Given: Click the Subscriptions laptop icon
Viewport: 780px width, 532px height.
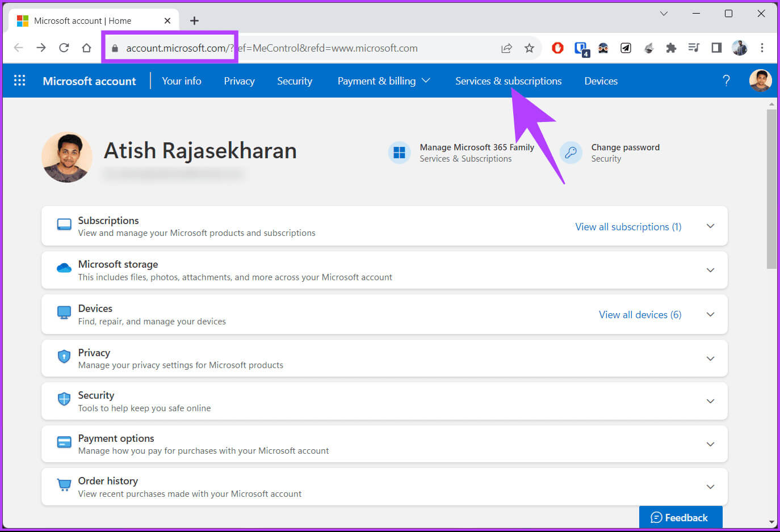Looking at the screenshot, I should (x=64, y=225).
